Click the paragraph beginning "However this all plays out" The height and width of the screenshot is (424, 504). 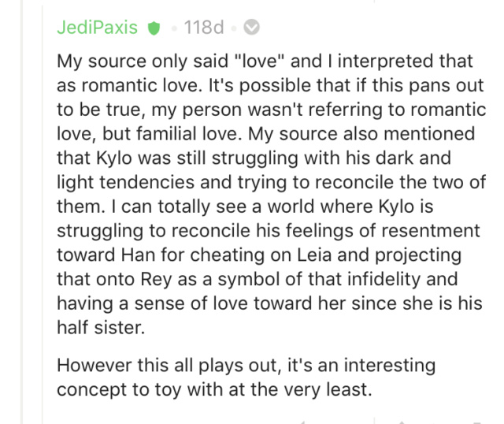(x=246, y=378)
